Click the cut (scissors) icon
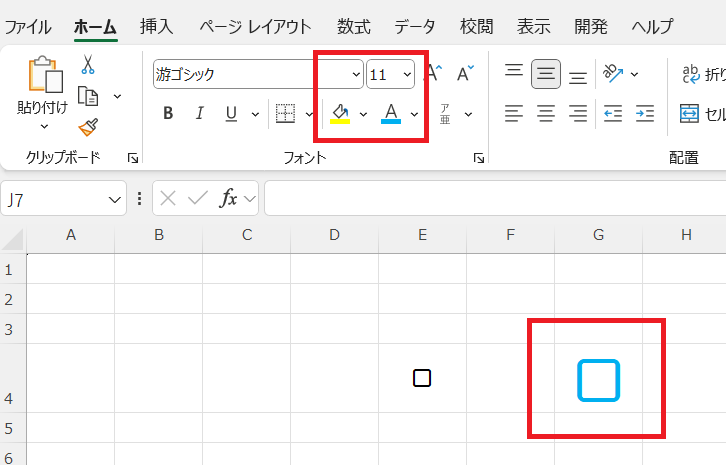The width and height of the screenshot is (726, 465). click(x=88, y=66)
